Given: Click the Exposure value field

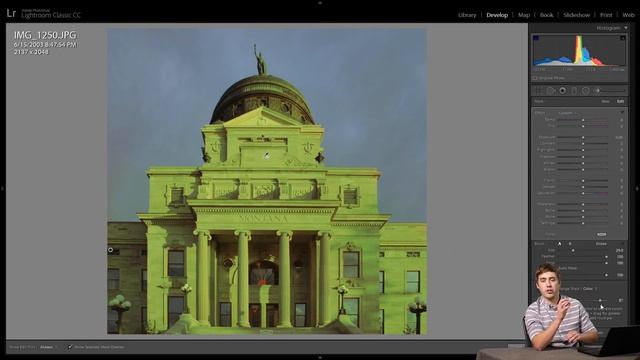Looking at the screenshot, I should [619, 138].
